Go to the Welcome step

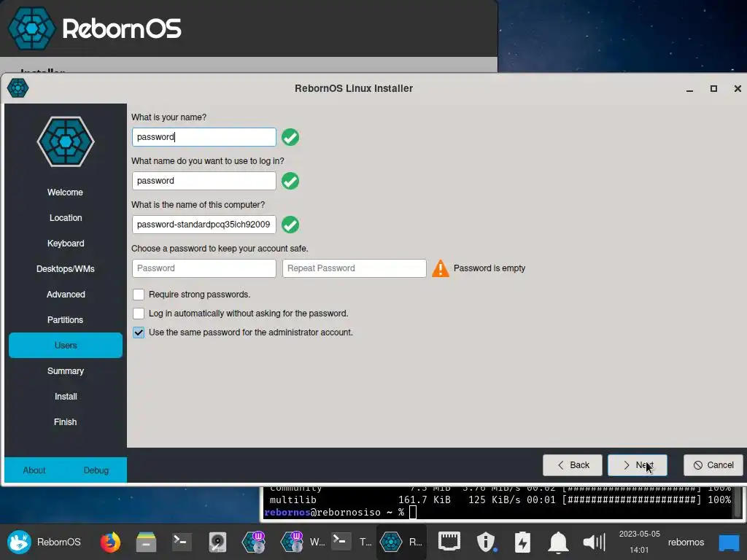[65, 192]
